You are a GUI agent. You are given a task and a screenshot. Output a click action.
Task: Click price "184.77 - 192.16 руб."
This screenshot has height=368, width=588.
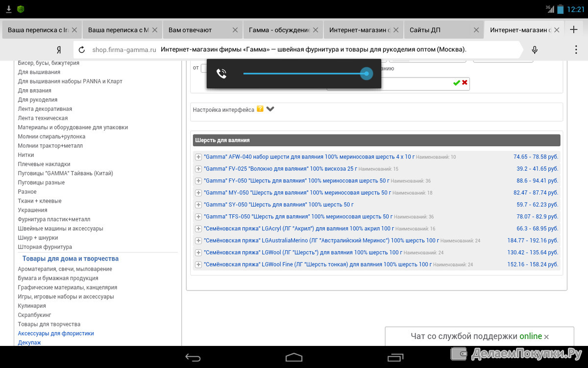click(533, 241)
